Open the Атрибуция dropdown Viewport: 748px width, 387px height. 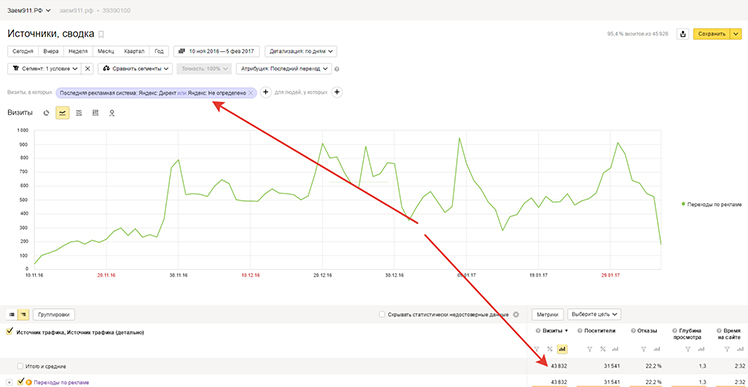click(x=284, y=69)
